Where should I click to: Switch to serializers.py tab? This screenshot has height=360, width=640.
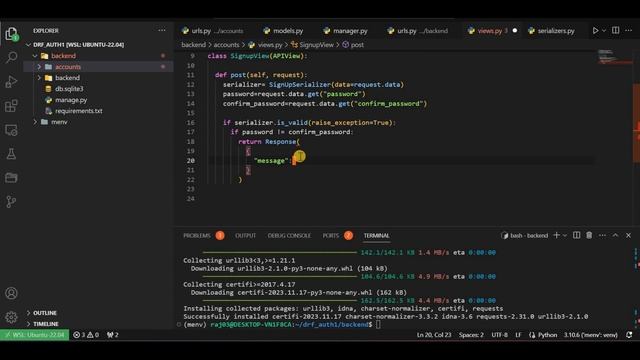551,31
